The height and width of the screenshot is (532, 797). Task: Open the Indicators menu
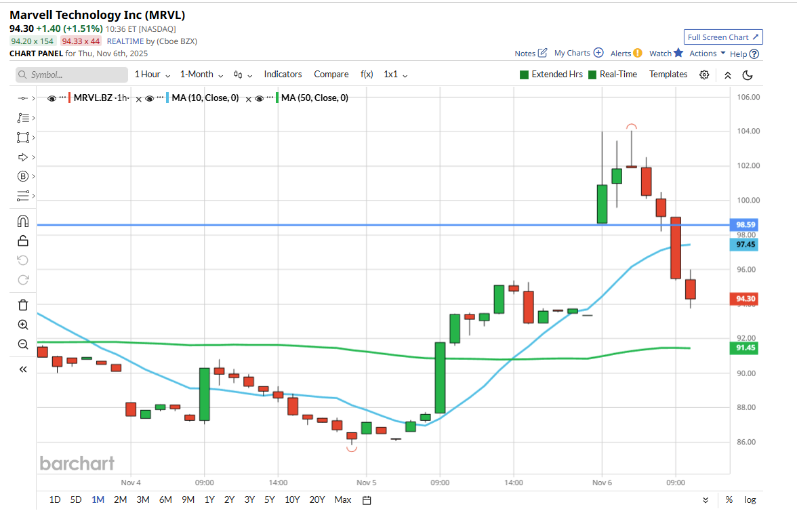pos(283,75)
